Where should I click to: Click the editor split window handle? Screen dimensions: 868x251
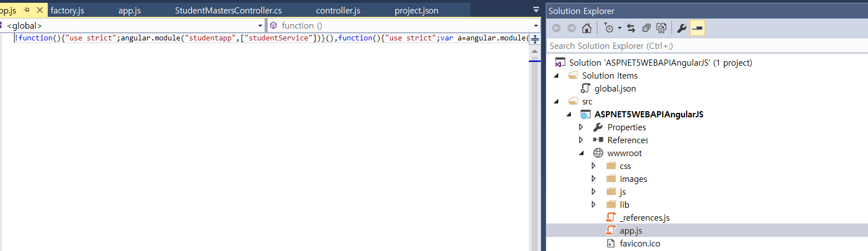point(535,39)
